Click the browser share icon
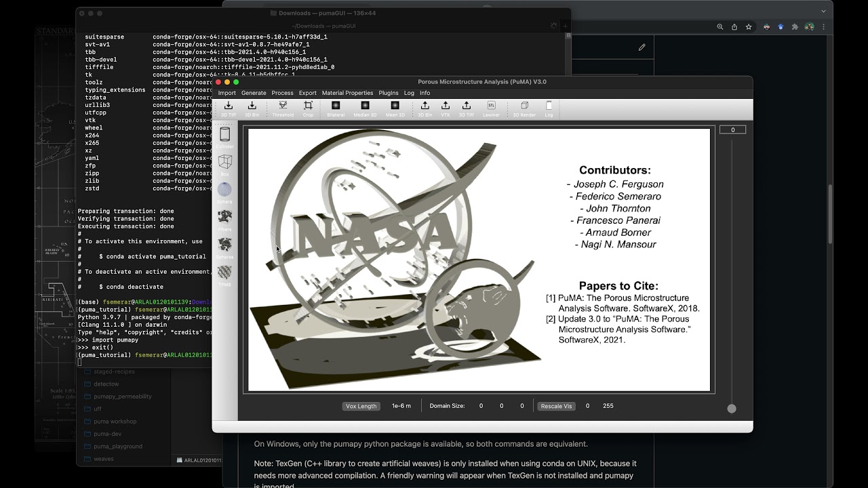 pos(734,27)
